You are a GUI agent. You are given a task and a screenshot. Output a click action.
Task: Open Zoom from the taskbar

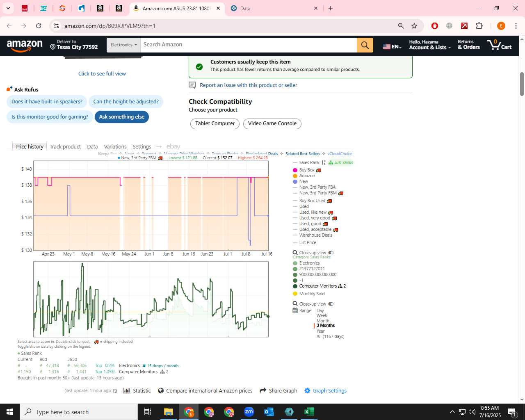point(249,412)
